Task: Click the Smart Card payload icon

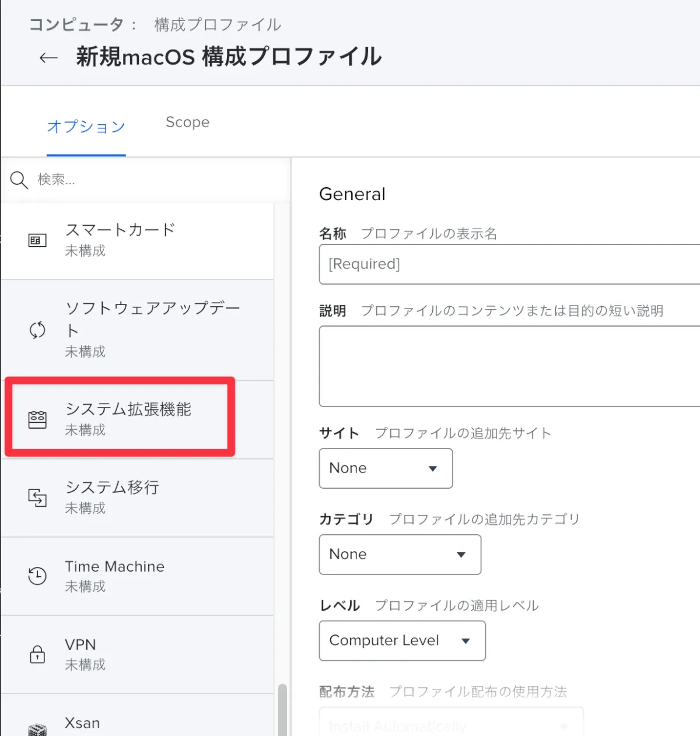Action: [37, 240]
